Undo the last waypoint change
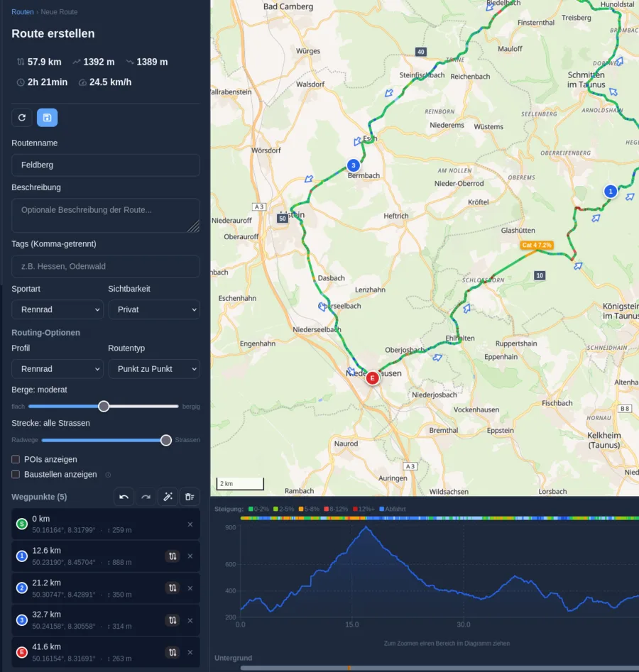 coord(124,497)
